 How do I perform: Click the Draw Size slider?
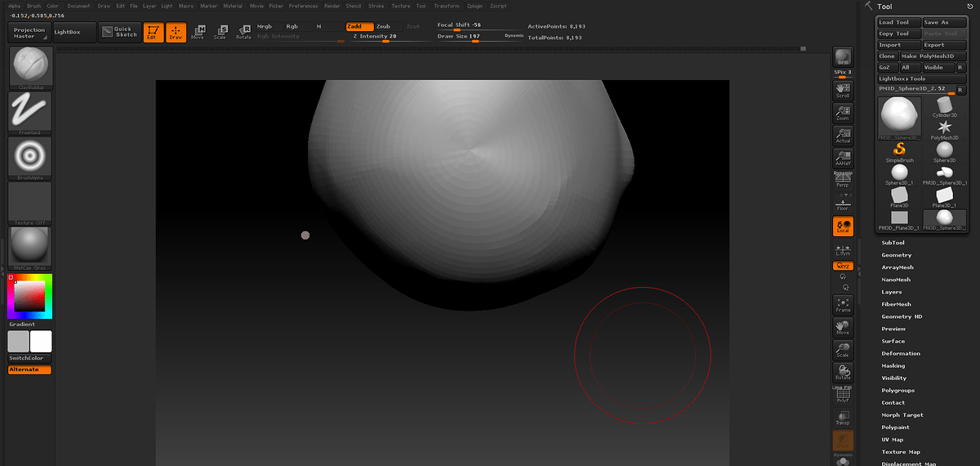pyautogui.click(x=470, y=37)
